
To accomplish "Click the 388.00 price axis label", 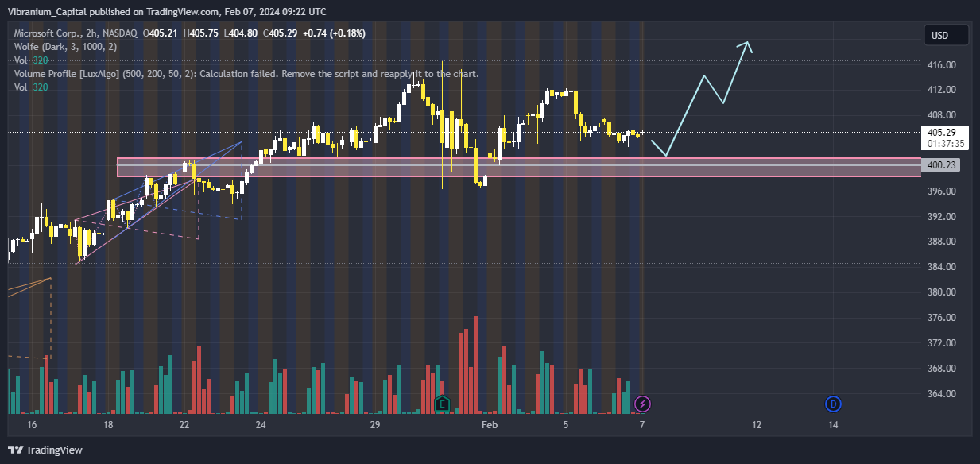I will (941, 242).
